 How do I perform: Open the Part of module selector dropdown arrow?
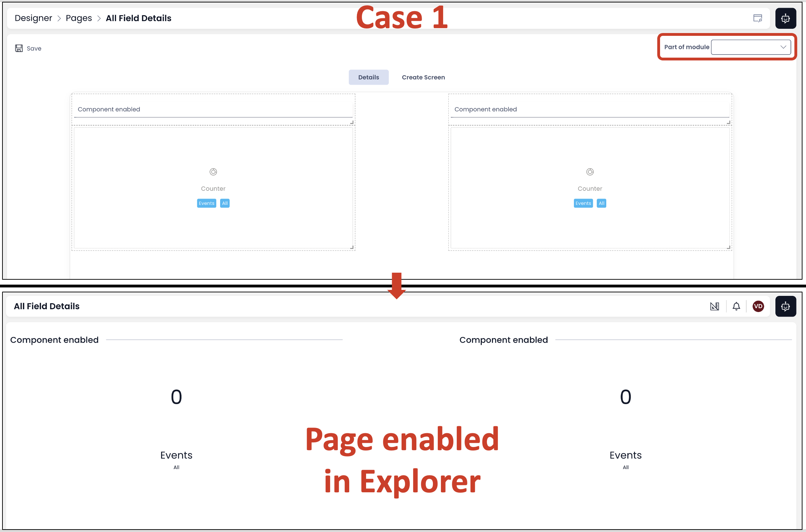785,47
